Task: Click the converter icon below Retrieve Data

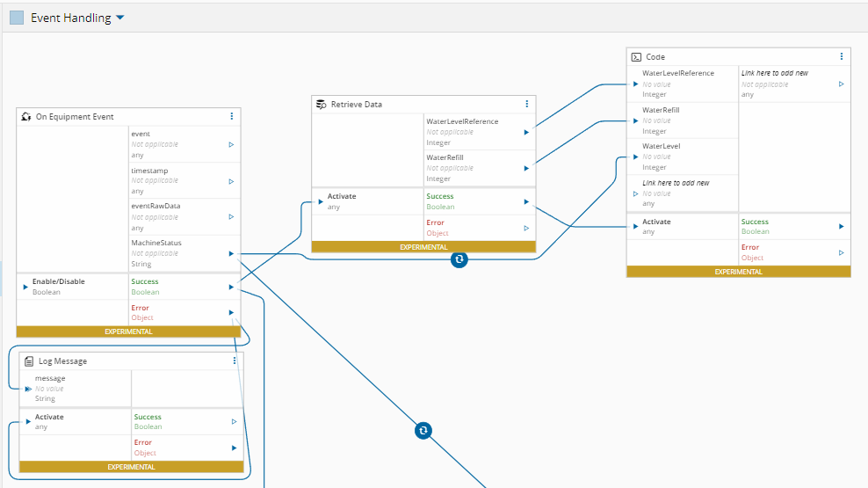Action: pos(459,259)
